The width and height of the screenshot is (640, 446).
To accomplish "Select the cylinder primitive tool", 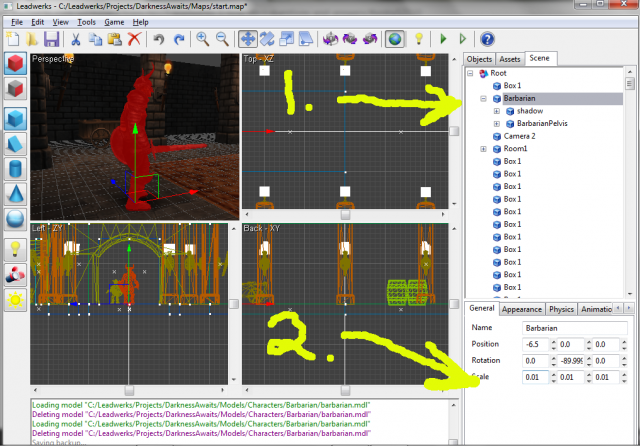I will click(x=15, y=169).
